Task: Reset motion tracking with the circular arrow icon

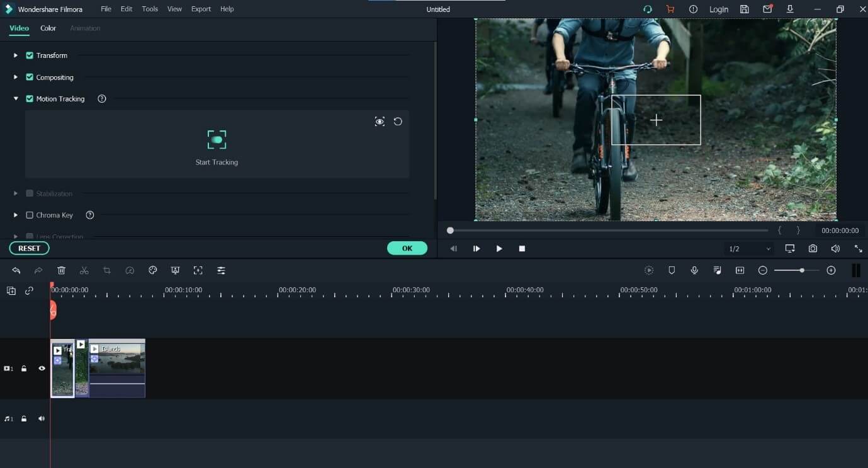Action: (x=398, y=122)
